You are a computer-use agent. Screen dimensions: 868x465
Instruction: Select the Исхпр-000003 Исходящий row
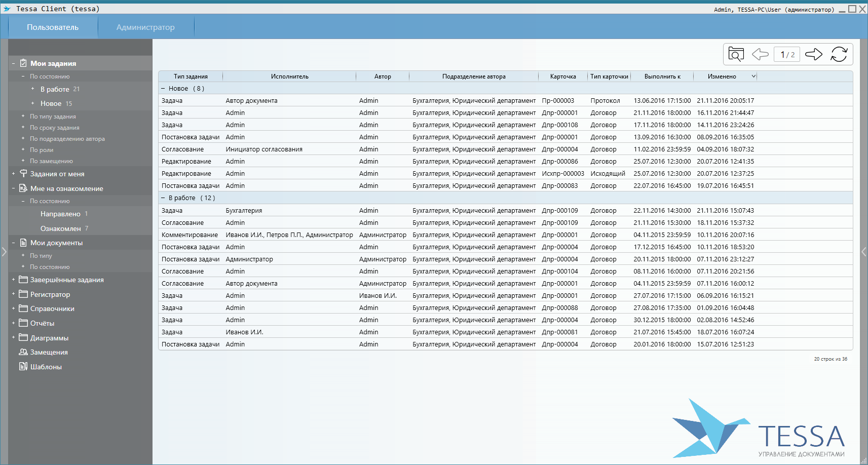[505, 173]
